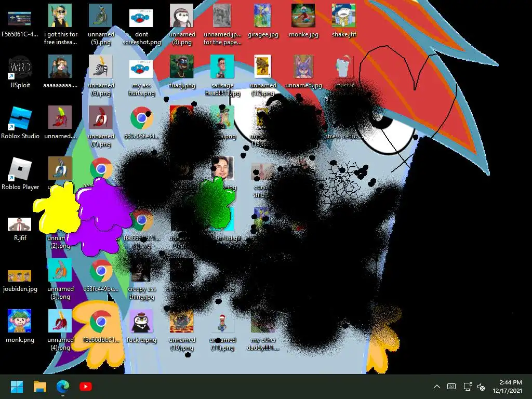Select the unnamed.jpg bunny character icon
The height and width of the screenshot is (399, 532).
(x=303, y=72)
